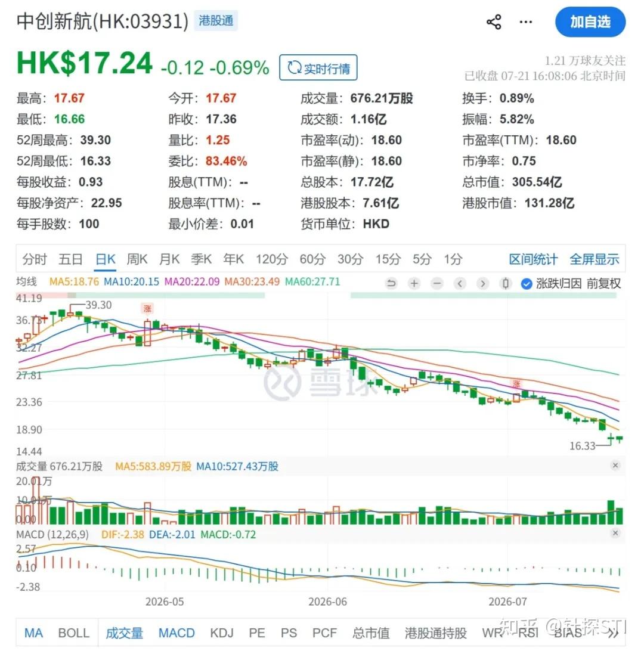Click the DIF:-2.38 MACD legend value

point(123,535)
